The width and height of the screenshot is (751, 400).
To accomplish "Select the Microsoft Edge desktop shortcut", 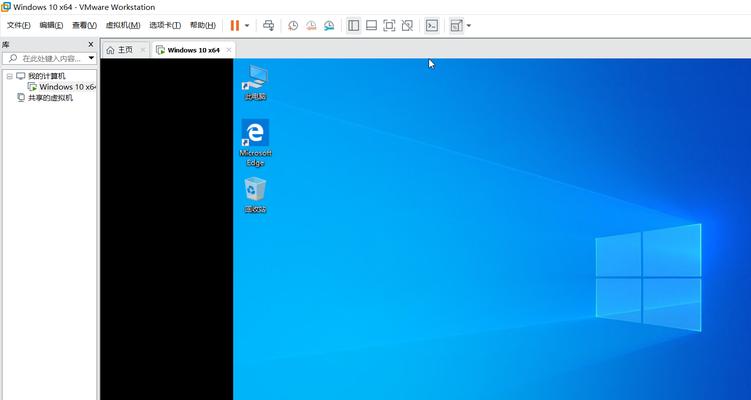I will [x=255, y=143].
